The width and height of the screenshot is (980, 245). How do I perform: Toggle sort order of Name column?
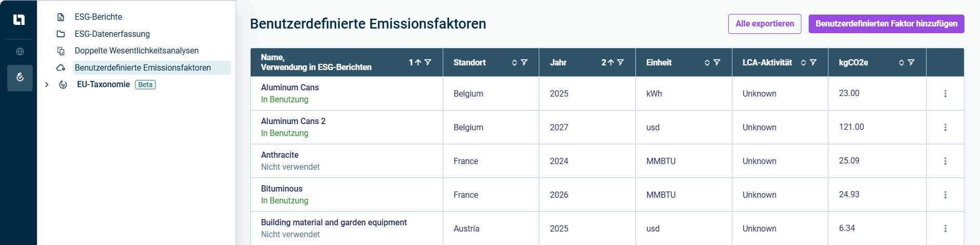tap(415, 62)
